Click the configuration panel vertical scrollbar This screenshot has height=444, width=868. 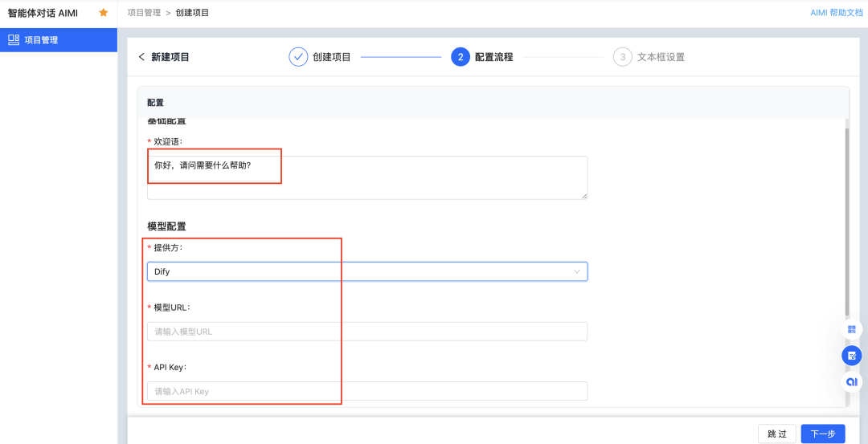coord(846,221)
